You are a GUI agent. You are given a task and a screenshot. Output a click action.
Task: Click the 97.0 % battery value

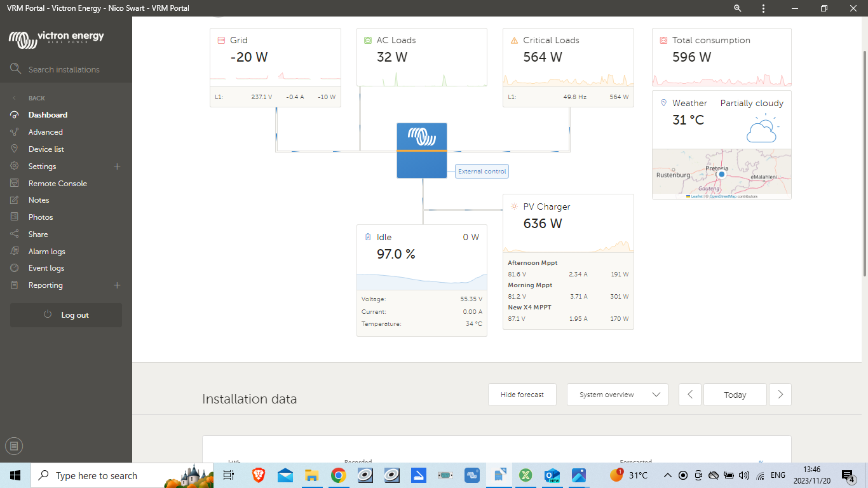coord(396,254)
